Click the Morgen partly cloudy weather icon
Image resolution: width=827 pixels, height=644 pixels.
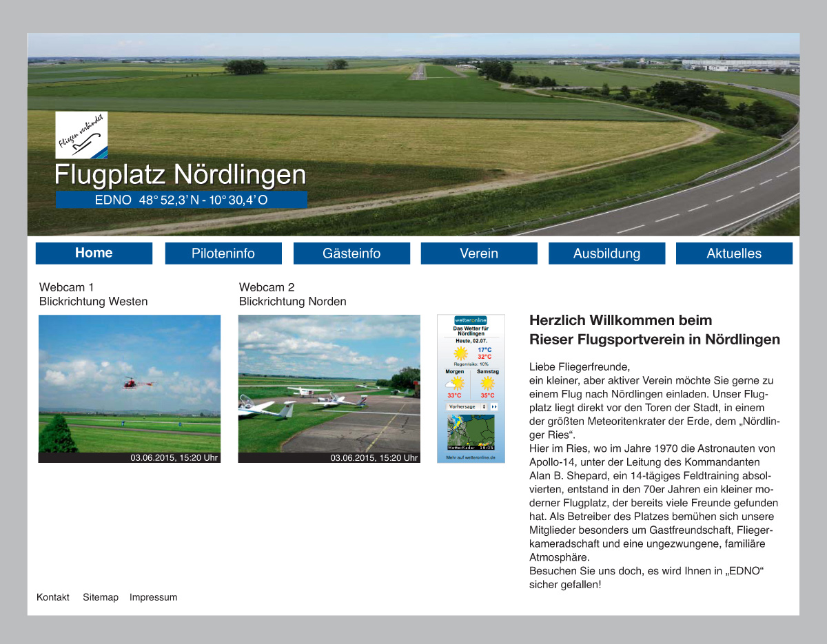[x=454, y=383]
